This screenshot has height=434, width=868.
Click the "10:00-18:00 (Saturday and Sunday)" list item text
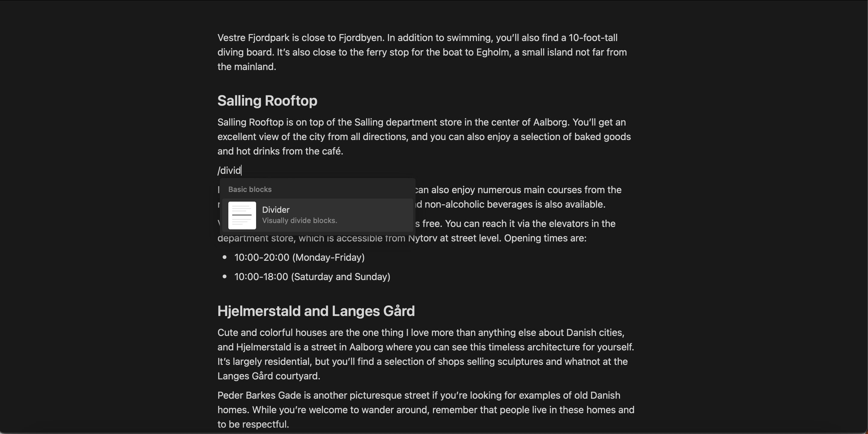(312, 277)
